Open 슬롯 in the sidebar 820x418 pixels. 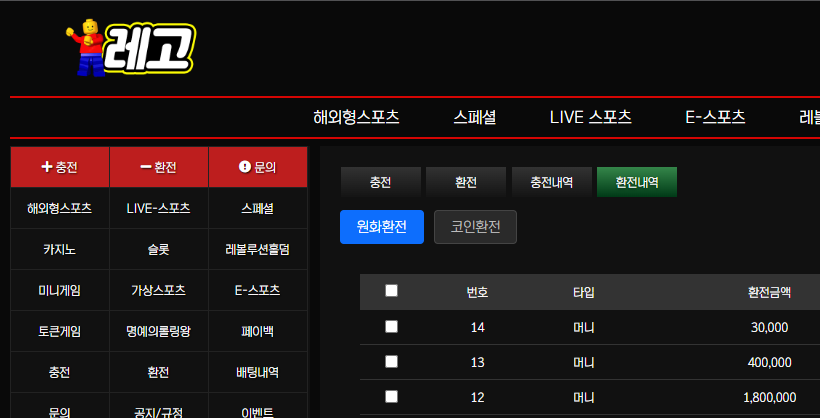point(158,250)
